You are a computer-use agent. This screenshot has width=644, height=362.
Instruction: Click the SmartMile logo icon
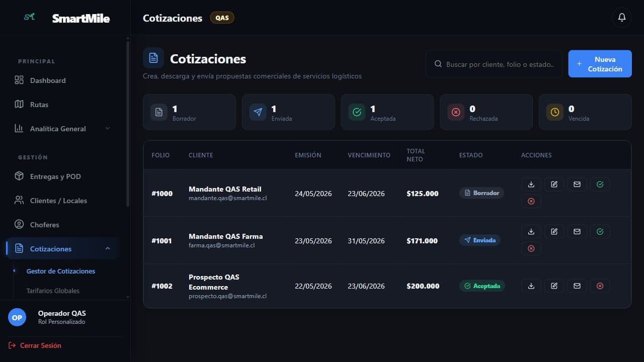[x=29, y=18]
